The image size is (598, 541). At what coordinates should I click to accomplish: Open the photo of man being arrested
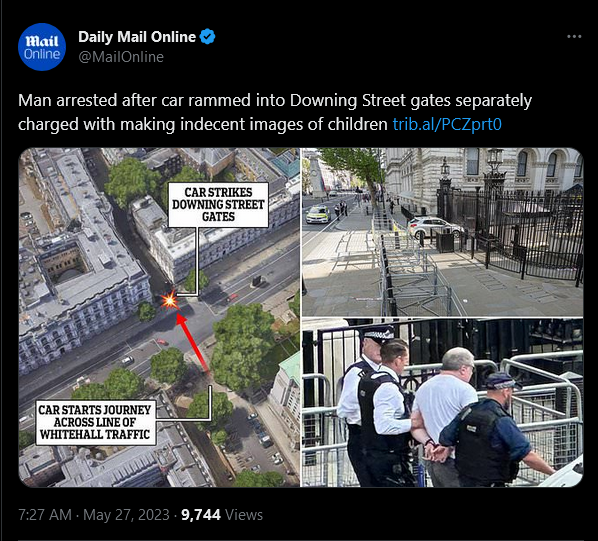(x=442, y=403)
